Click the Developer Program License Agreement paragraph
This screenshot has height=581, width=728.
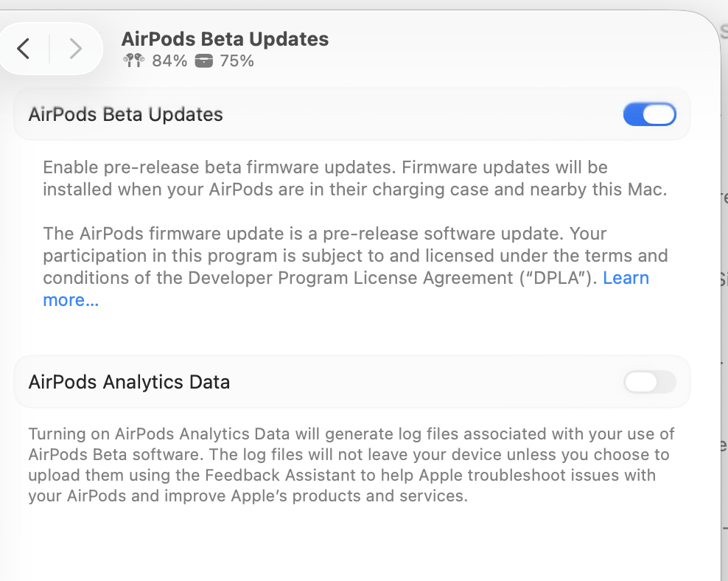point(355,267)
